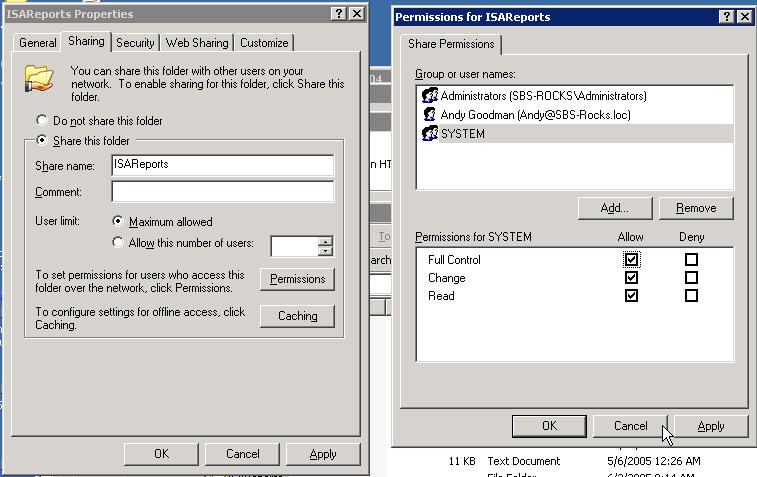The height and width of the screenshot is (477, 757).
Task: Click the help button in Permissions dialog
Action: coord(727,17)
